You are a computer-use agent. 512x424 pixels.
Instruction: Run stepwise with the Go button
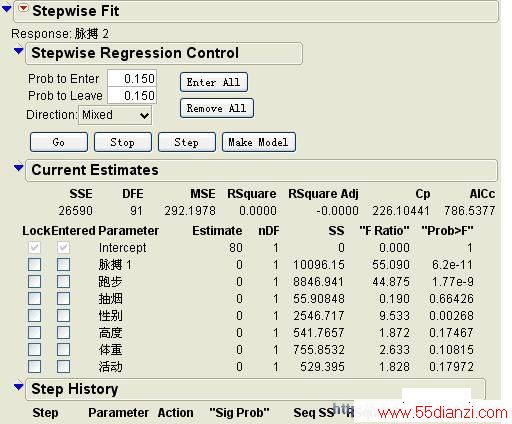point(59,142)
